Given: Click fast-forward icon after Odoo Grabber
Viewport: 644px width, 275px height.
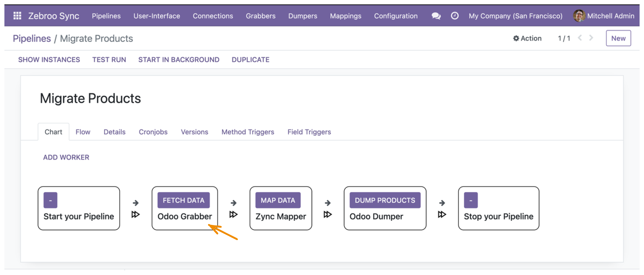Looking at the screenshot, I should tap(233, 214).
